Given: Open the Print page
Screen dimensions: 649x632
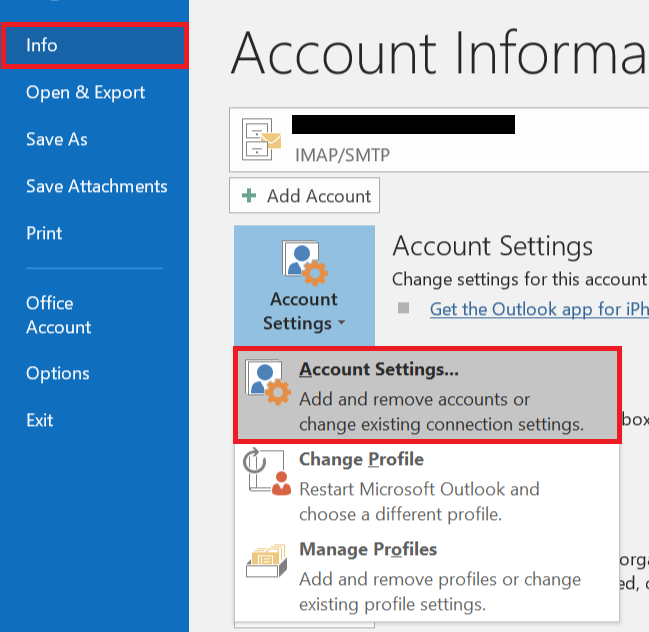Looking at the screenshot, I should pyautogui.click(x=44, y=233).
